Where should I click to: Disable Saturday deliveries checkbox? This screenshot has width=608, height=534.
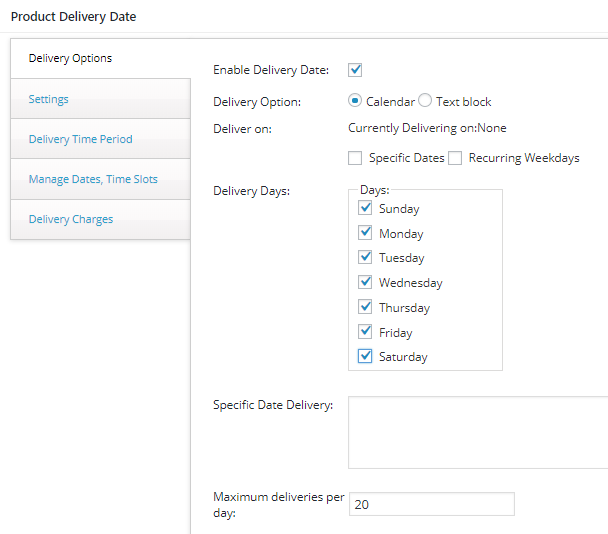(365, 356)
